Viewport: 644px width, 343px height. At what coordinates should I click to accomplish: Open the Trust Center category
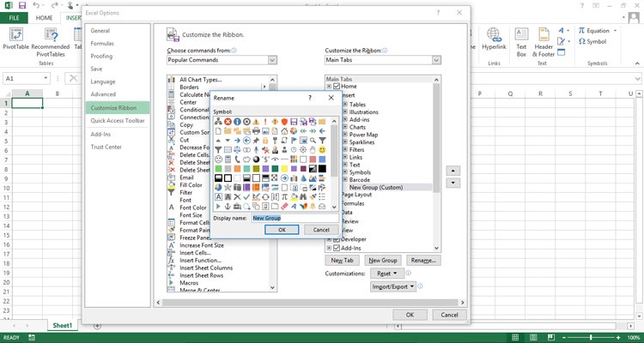tap(106, 147)
